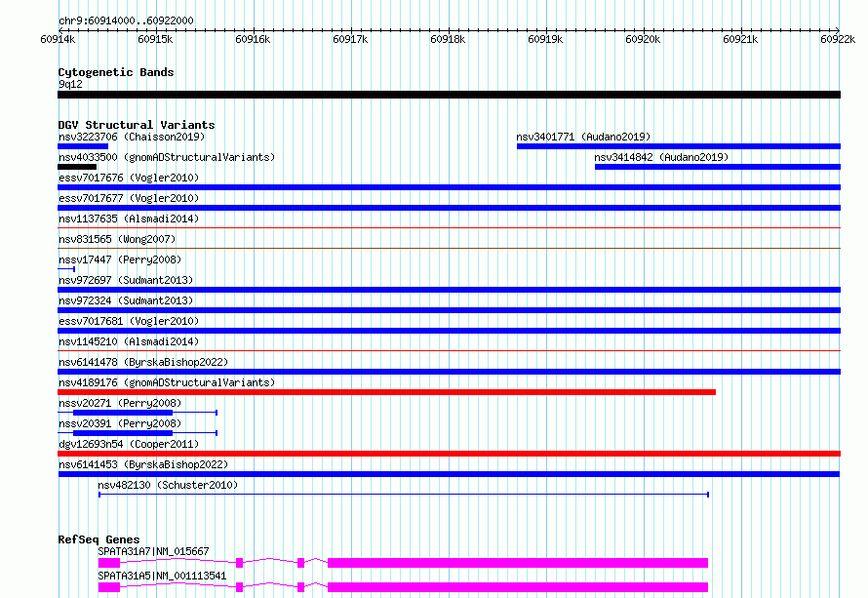Click the thick blue segment of nssv20271
This screenshot has height=598, width=868.
(123, 413)
